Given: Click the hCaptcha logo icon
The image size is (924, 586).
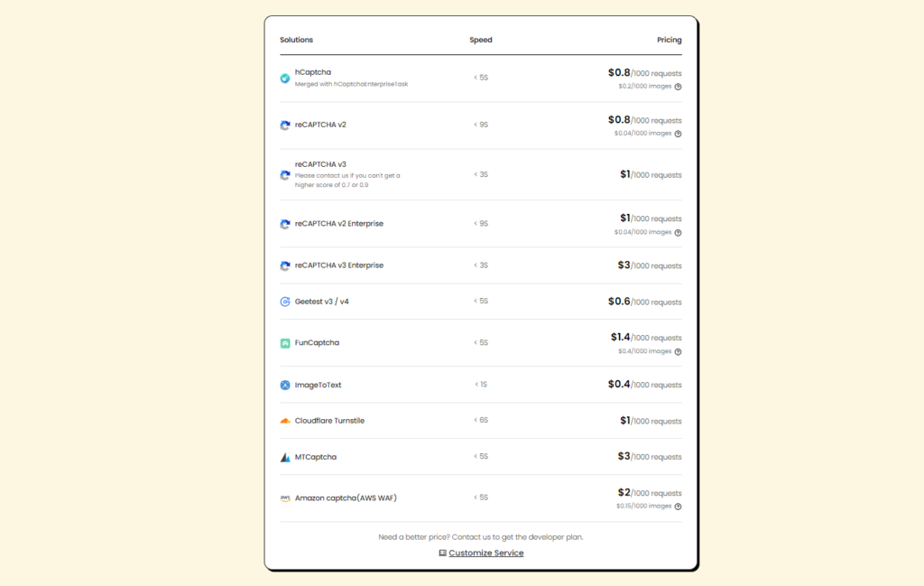Looking at the screenshot, I should 285,79.
